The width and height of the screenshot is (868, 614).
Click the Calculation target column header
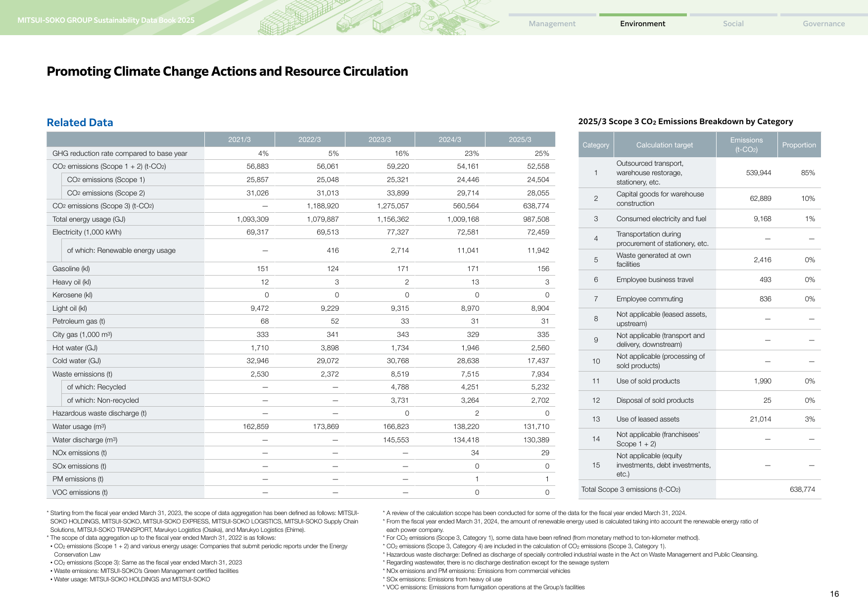point(664,145)
